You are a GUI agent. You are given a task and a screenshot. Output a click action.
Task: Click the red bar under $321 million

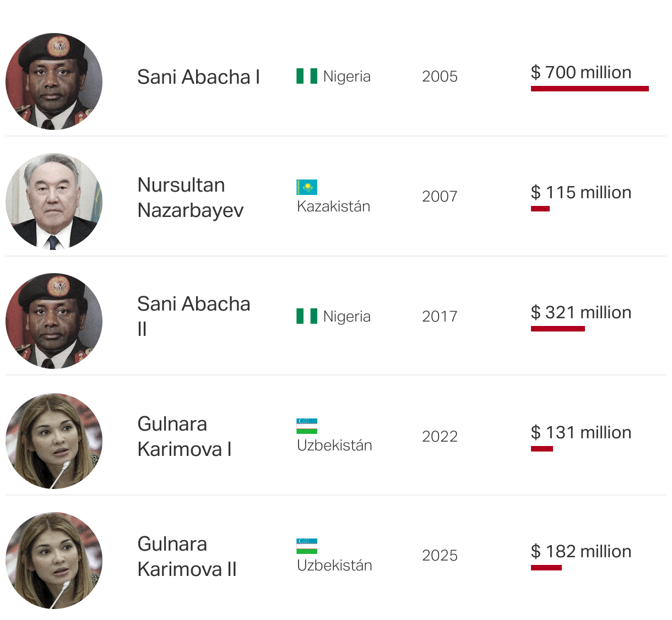click(x=557, y=329)
